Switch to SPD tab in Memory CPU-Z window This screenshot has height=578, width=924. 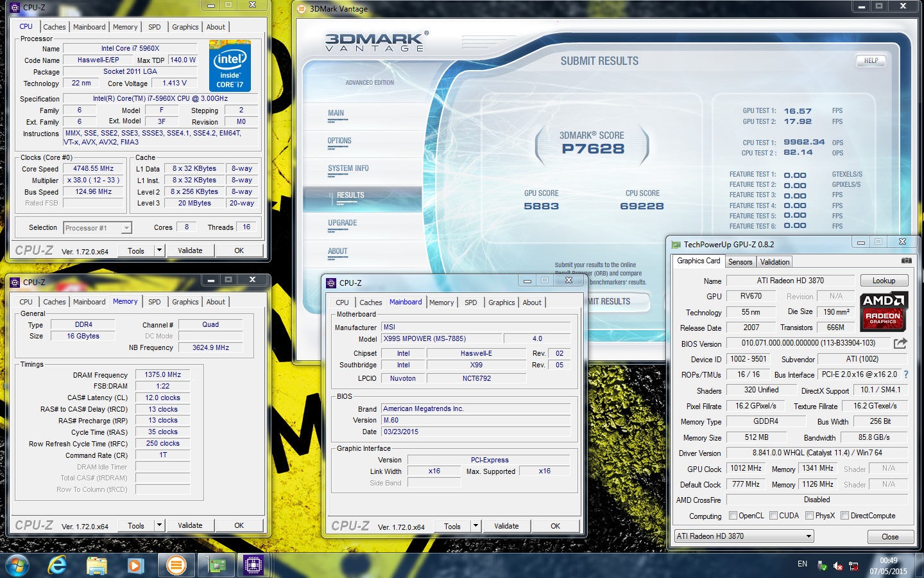[x=155, y=302]
